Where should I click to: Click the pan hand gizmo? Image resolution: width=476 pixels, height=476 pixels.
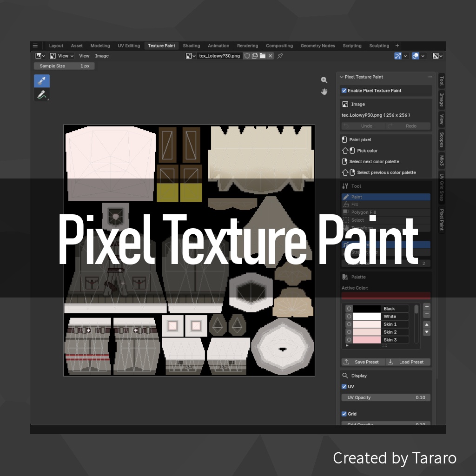[324, 92]
